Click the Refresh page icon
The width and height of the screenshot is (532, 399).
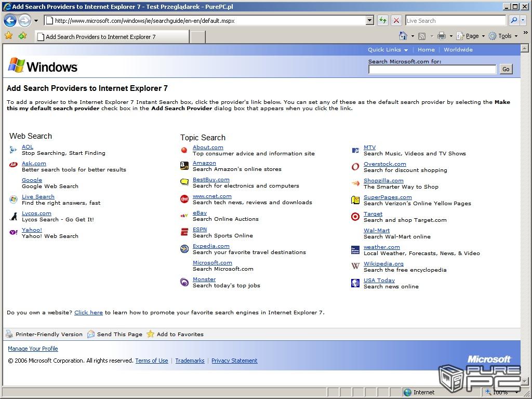click(x=383, y=20)
